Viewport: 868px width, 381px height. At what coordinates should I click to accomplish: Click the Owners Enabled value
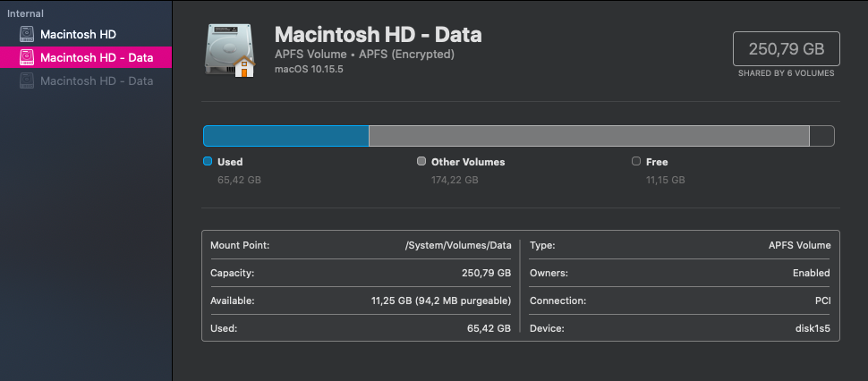[x=811, y=273]
